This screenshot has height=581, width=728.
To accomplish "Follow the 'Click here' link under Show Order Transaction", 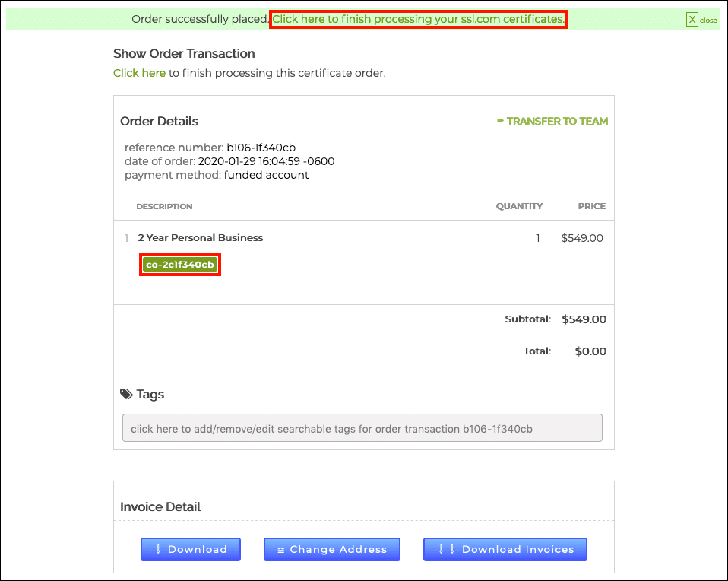I will [x=139, y=73].
